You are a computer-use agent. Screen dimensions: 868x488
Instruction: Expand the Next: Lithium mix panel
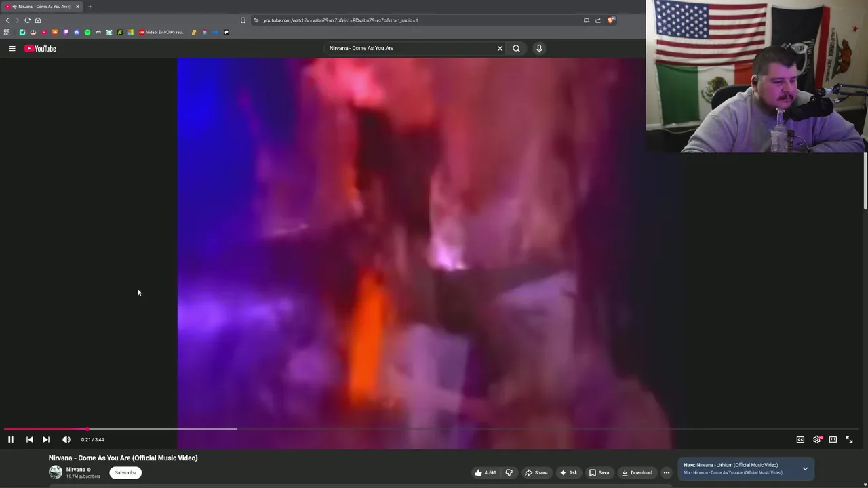point(805,468)
